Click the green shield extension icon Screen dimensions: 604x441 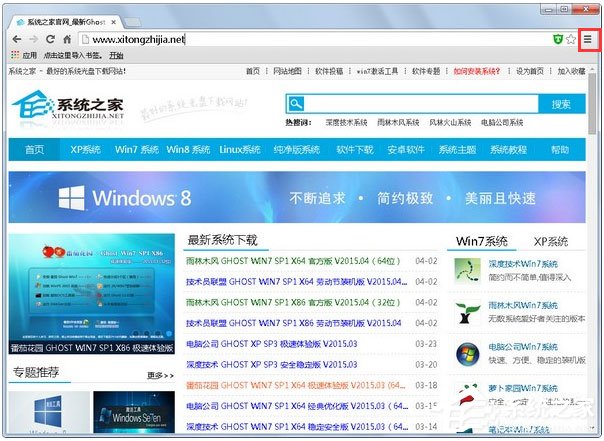pos(557,39)
